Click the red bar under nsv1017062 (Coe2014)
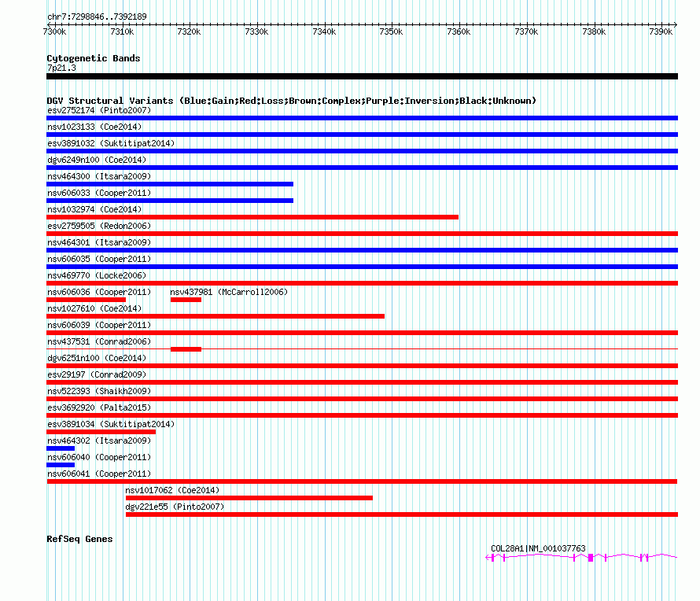Viewport: 700px width, 601px height. coord(249,498)
